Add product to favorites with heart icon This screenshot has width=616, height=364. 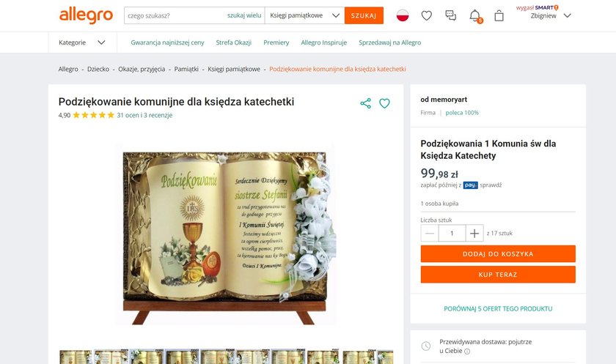click(384, 103)
